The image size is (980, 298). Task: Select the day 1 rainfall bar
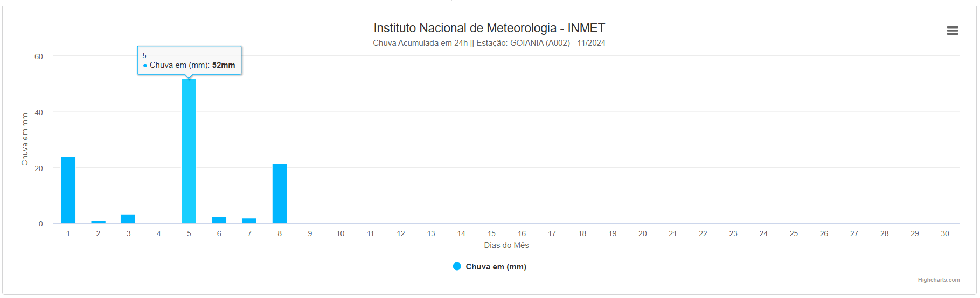click(68, 190)
